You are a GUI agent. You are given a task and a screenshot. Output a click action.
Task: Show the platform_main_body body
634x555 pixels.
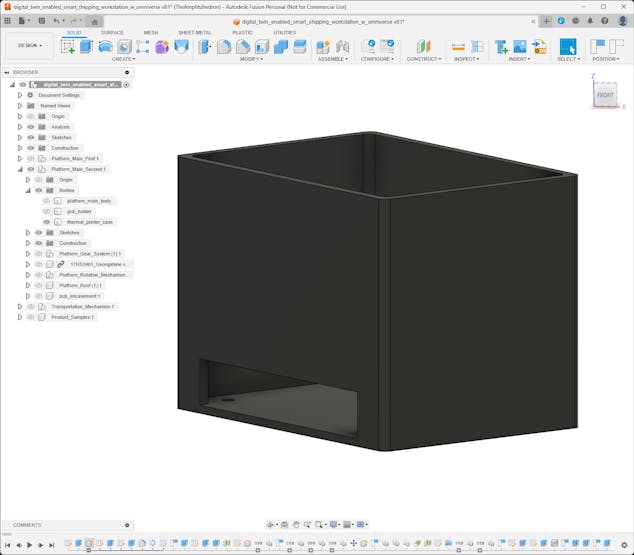click(46, 201)
